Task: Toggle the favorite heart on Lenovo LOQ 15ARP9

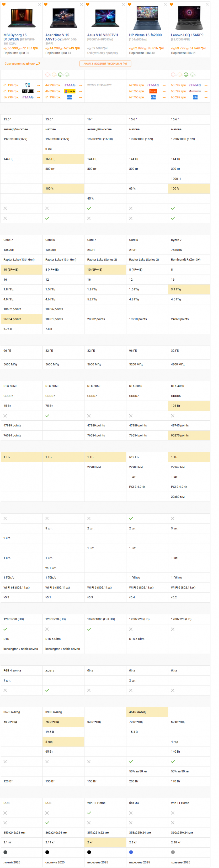Action: [x=172, y=5]
